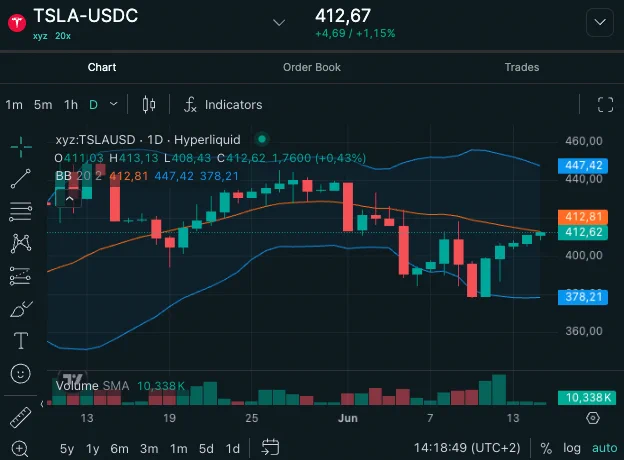Screen dimensions: 624x460
Task: Click the xyz:TSLAUSD symbol title in legend
Action: (x=148, y=140)
